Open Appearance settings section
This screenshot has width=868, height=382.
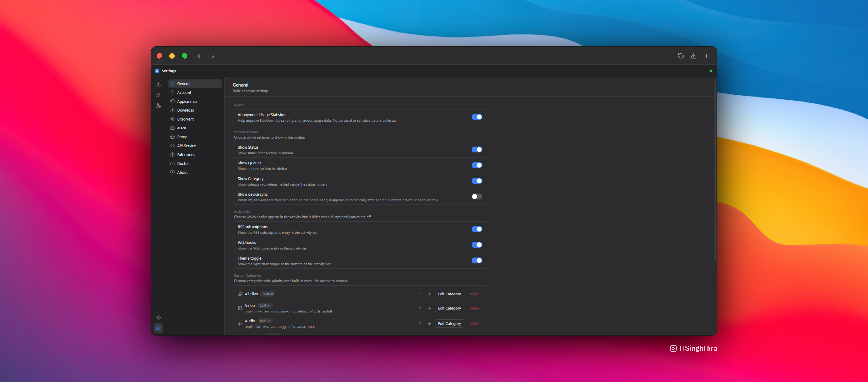pyautogui.click(x=194, y=101)
